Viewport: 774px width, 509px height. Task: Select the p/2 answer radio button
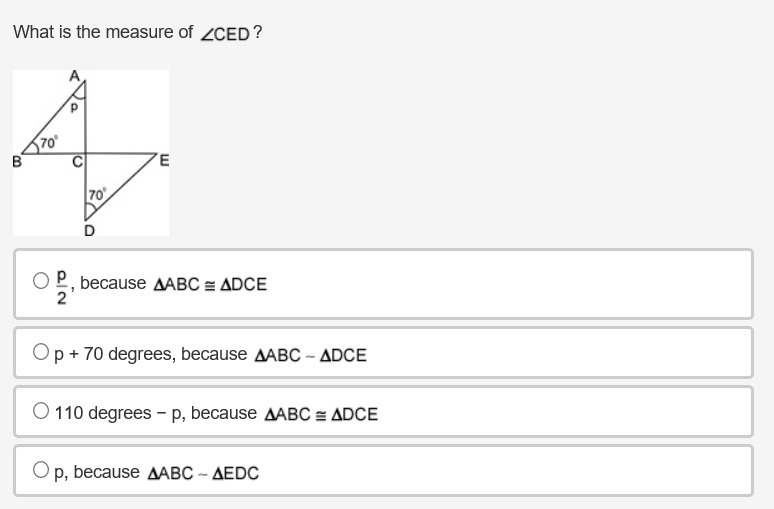point(41,281)
